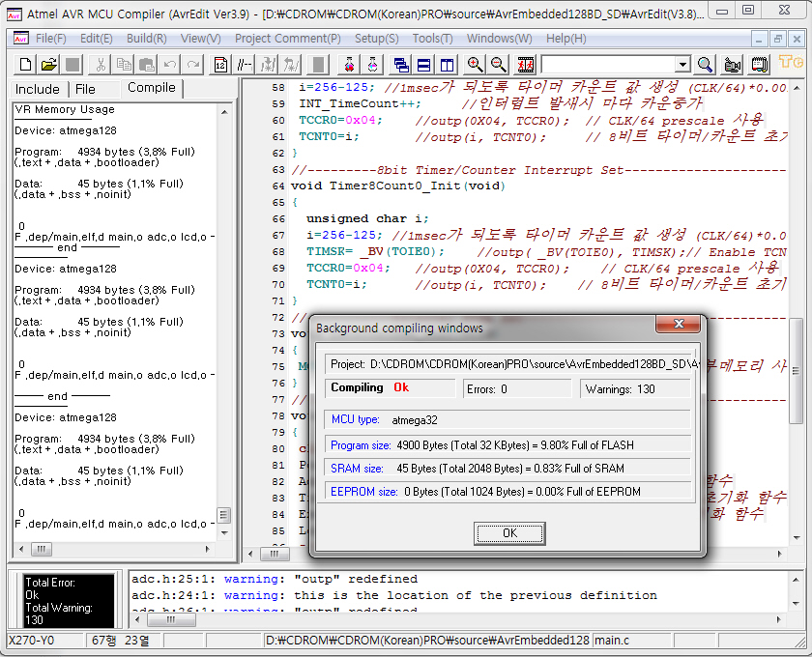Screen dimensions: 812x657
Task: Zoom out with the magnifier minus icon
Action: [498, 65]
